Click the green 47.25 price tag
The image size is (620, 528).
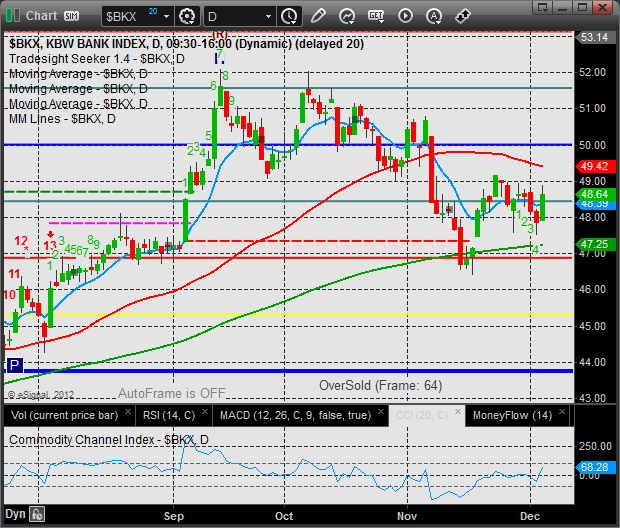[x=595, y=244]
